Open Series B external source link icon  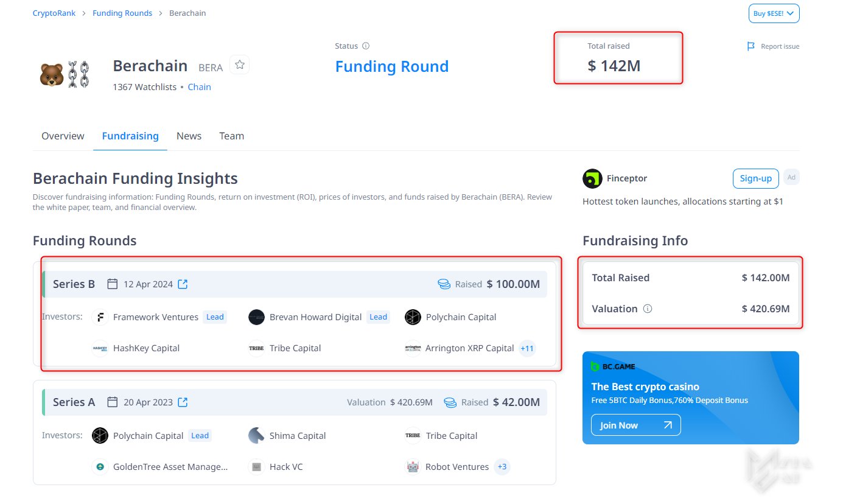pos(183,284)
